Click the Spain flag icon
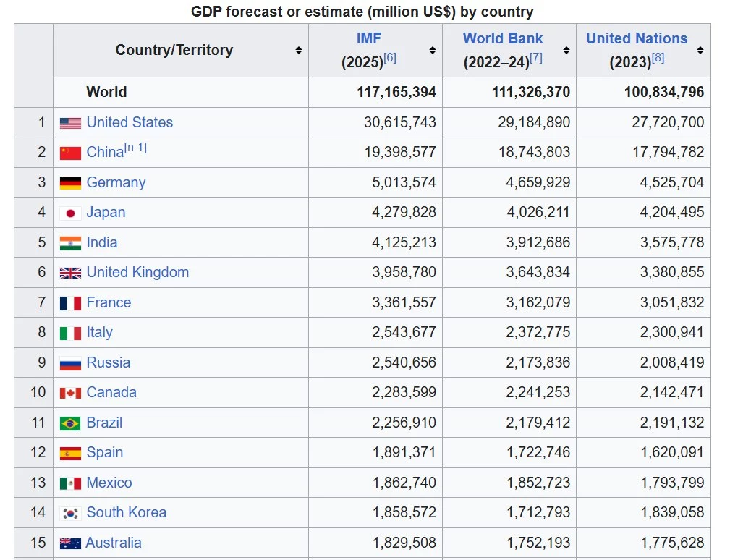The image size is (730, 560). [x=70, y=453]
